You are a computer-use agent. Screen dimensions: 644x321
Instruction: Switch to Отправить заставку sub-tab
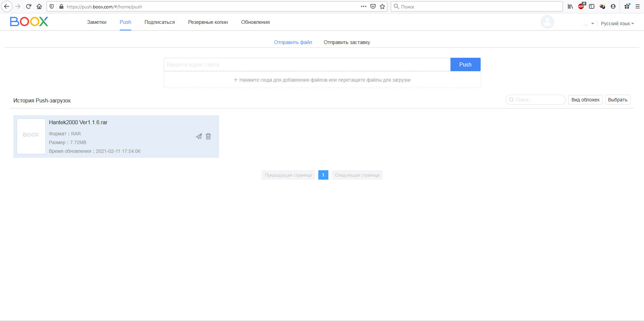[347, 42]
